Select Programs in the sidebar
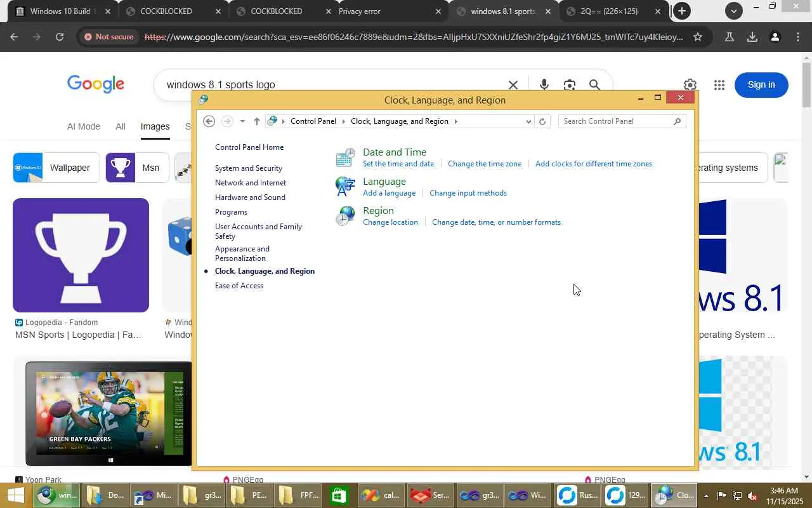 click(231, 212)
